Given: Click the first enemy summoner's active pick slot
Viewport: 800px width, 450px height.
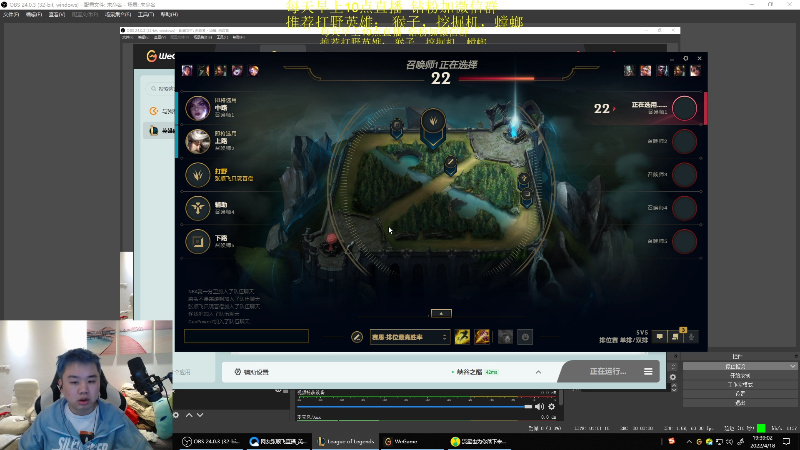Looking at the screenshot, I should (x=684, y=108).
